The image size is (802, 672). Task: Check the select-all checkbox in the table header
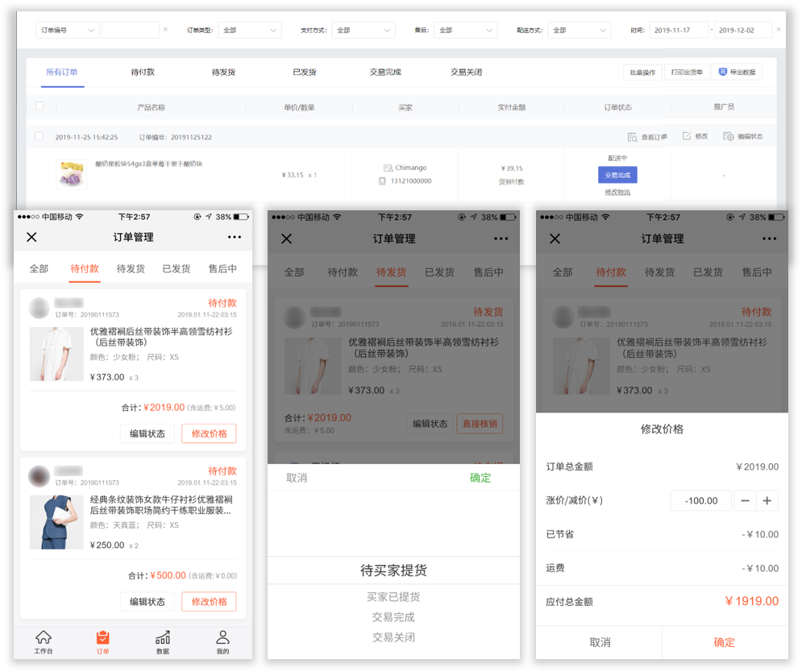pyautogui.click(x=37, y=106)
